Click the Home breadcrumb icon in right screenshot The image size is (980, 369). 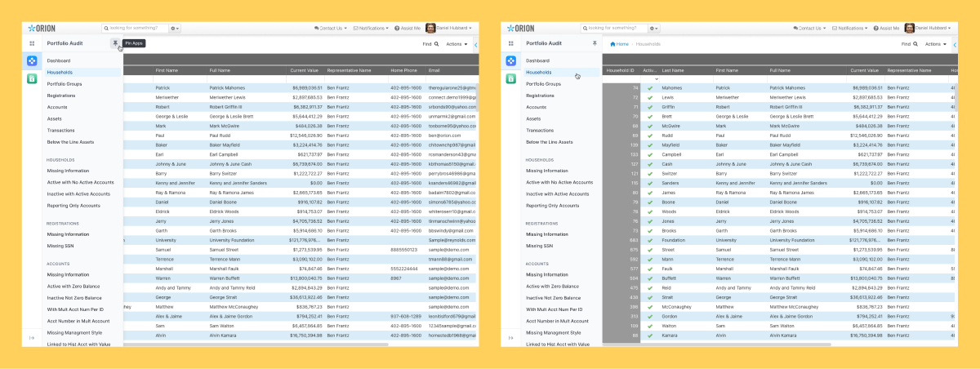(x=612, y=43)
